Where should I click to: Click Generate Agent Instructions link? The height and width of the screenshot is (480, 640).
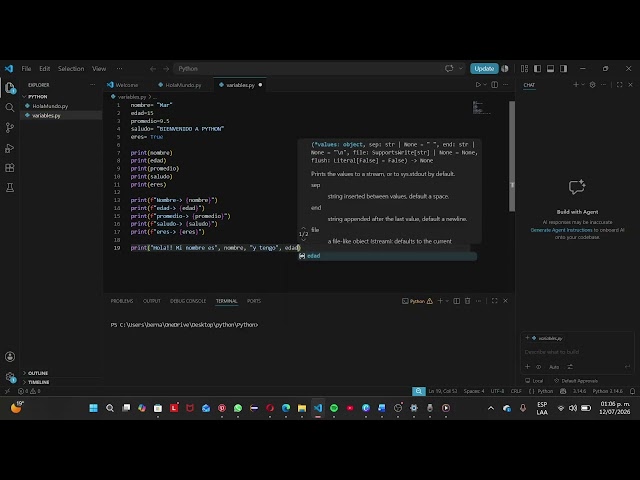[561, 230]
